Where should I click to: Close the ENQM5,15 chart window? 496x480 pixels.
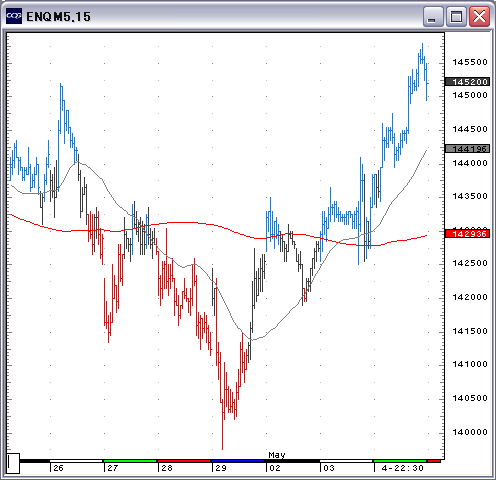click(x=479, y=16)
